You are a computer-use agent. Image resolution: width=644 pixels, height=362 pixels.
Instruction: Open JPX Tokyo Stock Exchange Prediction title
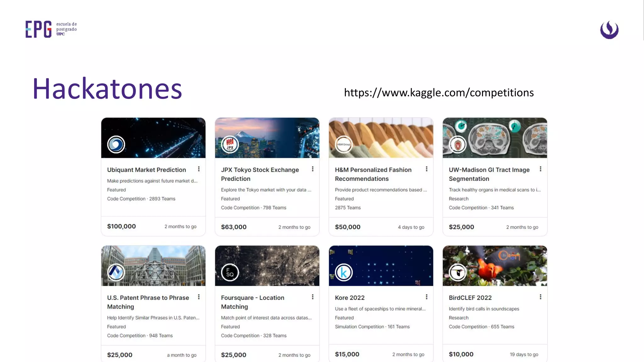(260, 174)
